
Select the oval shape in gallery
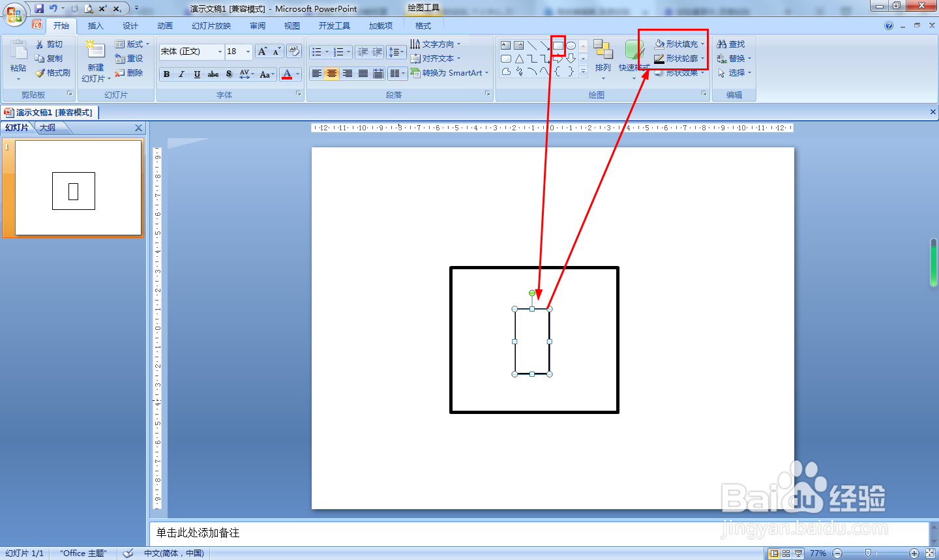tap(571, 46)
